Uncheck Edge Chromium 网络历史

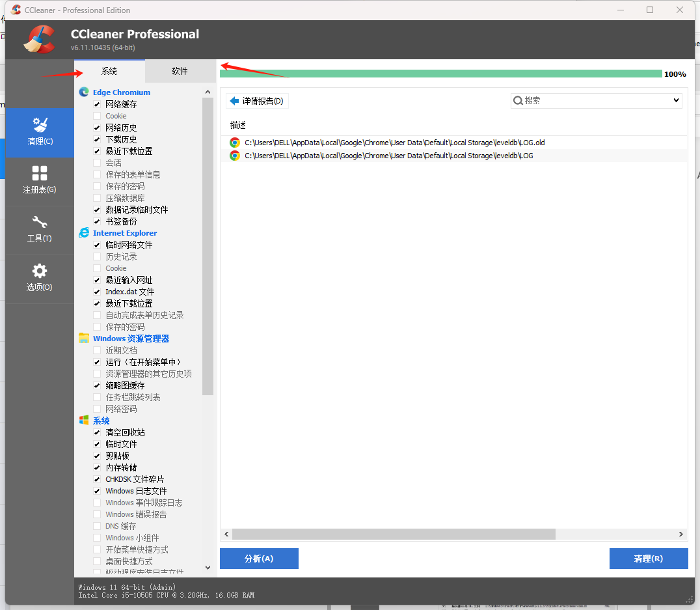pyautogui.click(x=97, y=128)
